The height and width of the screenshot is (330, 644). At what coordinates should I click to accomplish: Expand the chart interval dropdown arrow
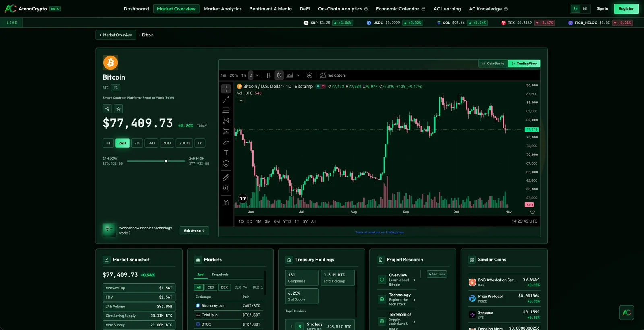[257, 75]
